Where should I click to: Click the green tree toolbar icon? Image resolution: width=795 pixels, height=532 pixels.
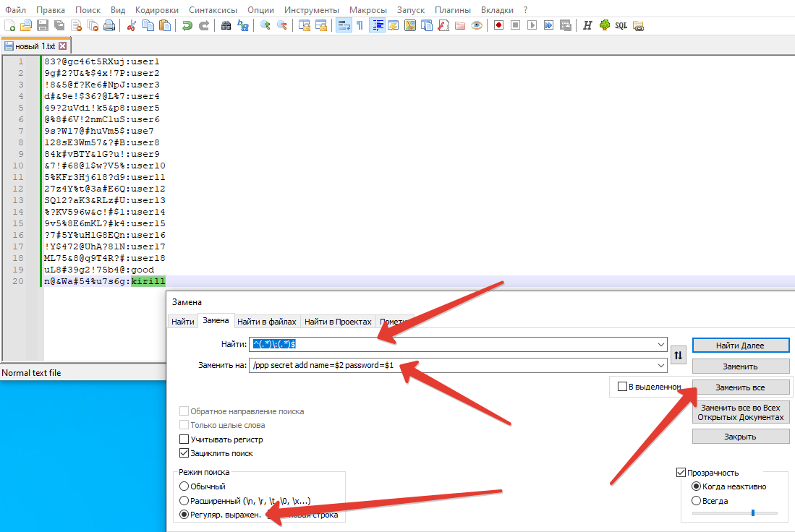(604, 25)
